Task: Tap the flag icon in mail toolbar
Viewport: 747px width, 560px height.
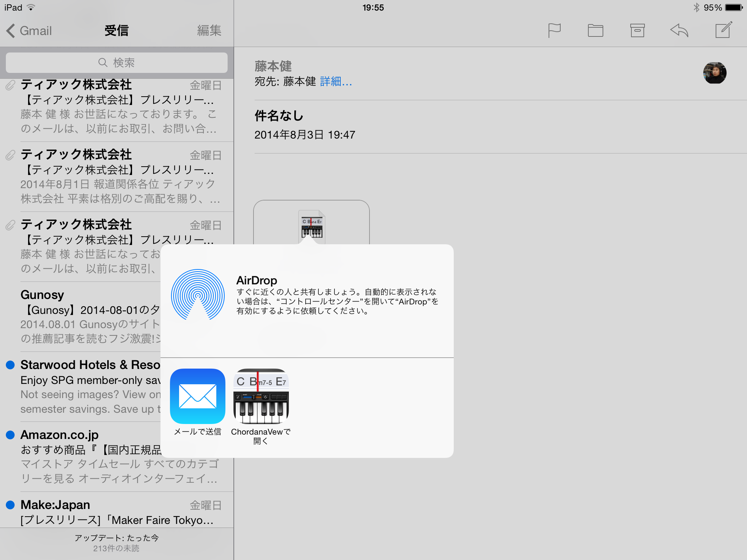Action: 554,30
